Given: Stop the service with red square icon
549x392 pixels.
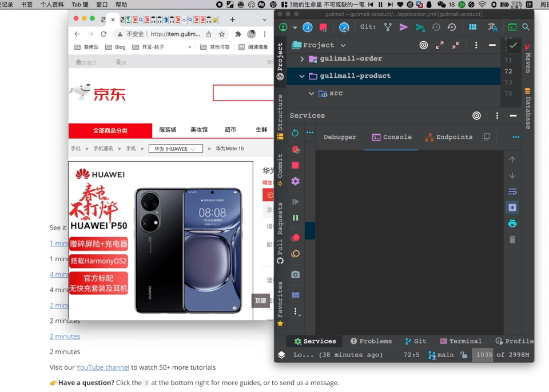Looking at the screenshot, I should pos(296,165).
